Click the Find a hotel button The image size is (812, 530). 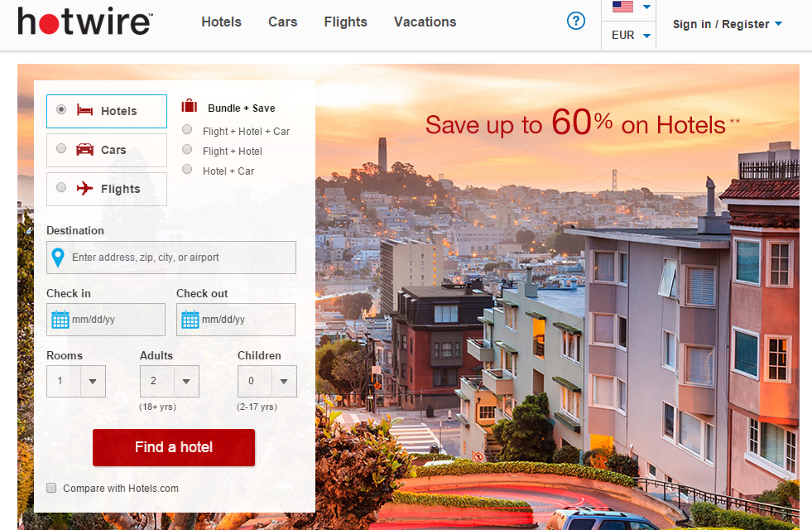click(174, 447)
